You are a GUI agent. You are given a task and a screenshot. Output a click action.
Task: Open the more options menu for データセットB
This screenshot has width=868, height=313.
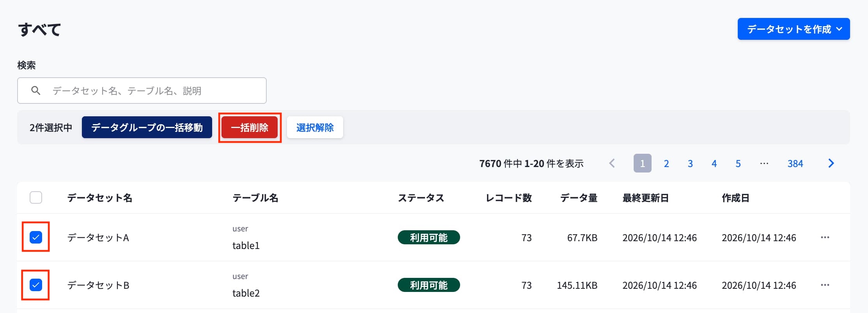point(825,285)
